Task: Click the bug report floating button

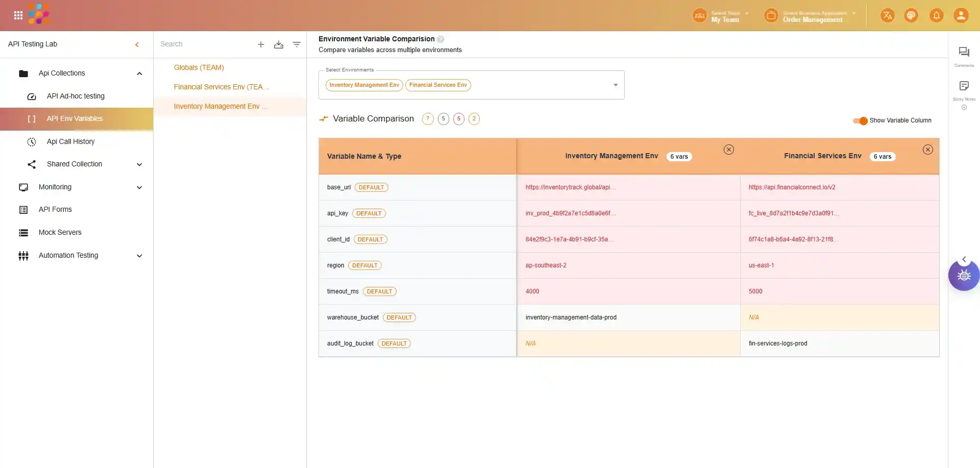Action: point(964,276)
